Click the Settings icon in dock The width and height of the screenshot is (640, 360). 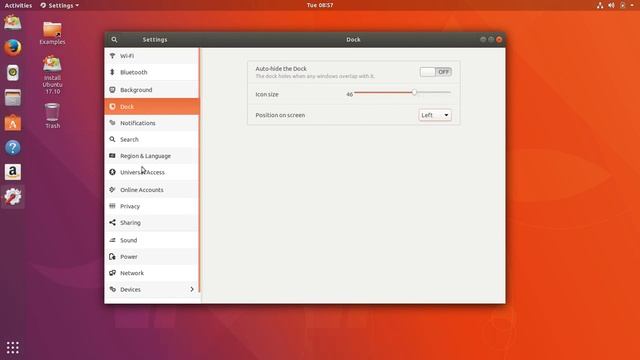pos(13,197)
